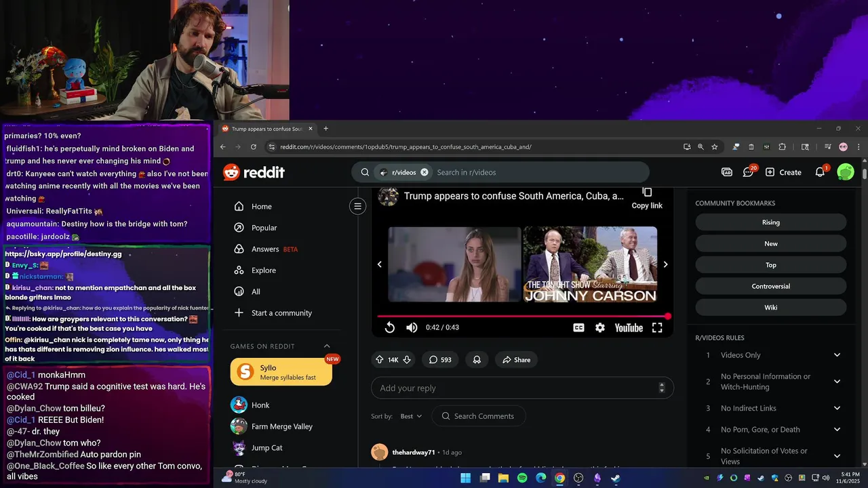Enter fullscreen on the video player
The width and height of the screenshot is (868, 488).
(x=657, y=327)
